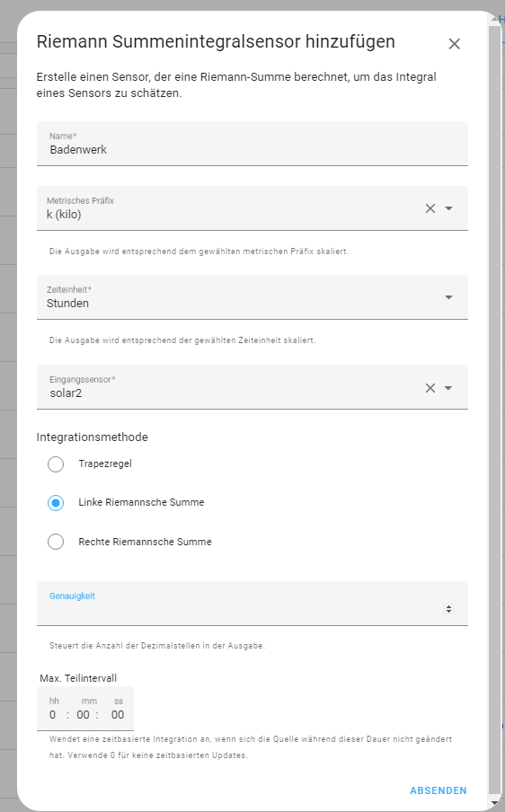Clear the Metrisches Präfix selection
The width and height of the screenshot is (505, 812).
point(430,208)
